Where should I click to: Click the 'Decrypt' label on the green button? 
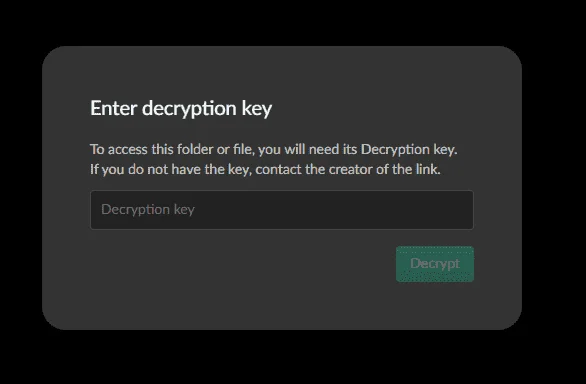(x=435, y=264)
